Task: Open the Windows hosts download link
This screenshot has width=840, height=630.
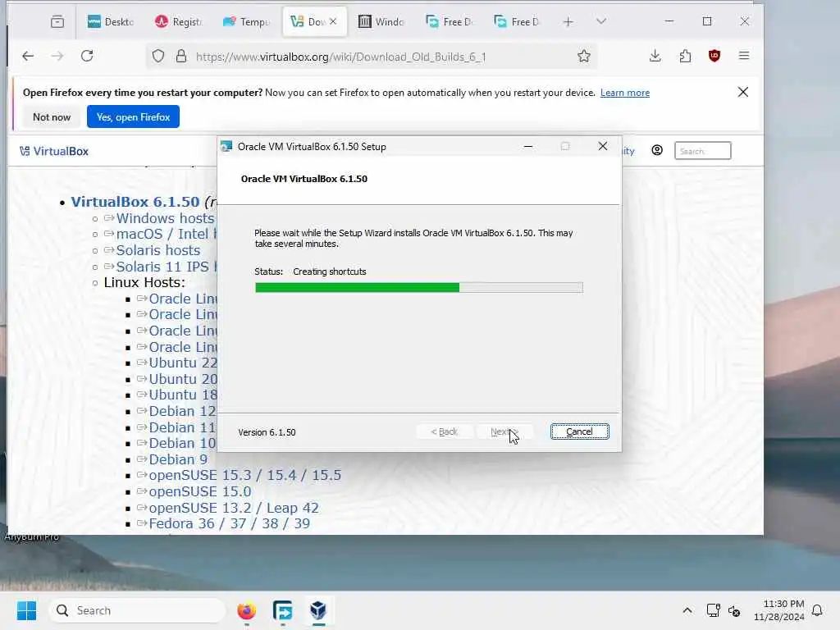Action: pos(166,218)
